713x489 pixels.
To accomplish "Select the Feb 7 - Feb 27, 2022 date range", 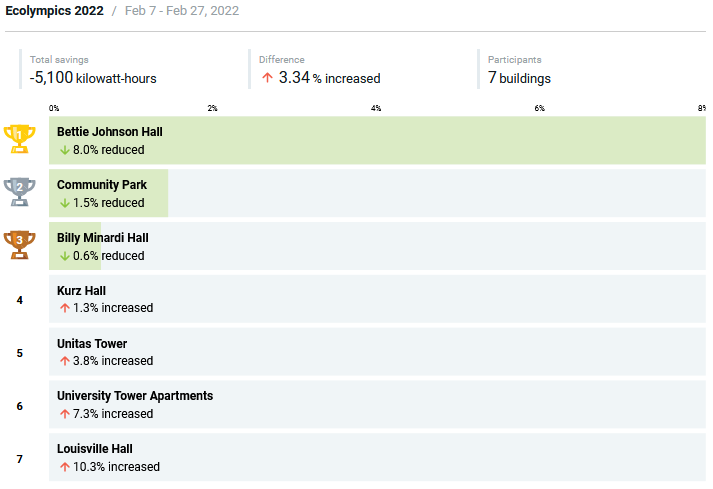I will [181, 11].
